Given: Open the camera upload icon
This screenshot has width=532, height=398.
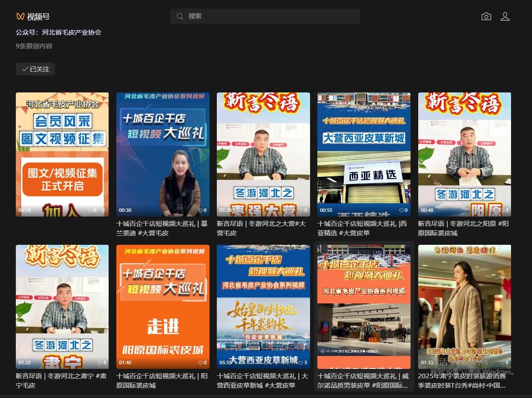Looking at the screenshot, I should [x=486, y=17].
